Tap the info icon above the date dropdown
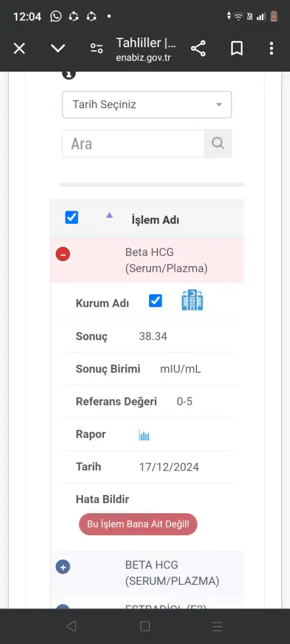The width and height of the screenshot is (290, 644). [x=69, y=74]
